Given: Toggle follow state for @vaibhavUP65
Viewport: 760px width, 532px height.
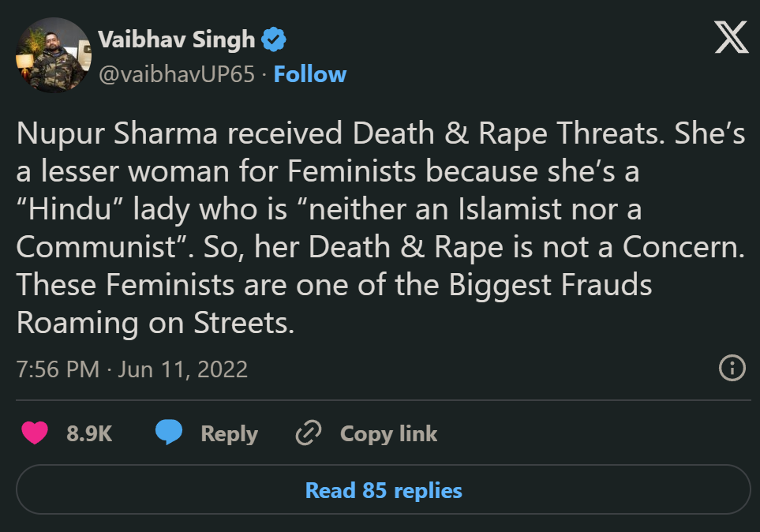Looking at the screenshot, I should click(309, 74).
